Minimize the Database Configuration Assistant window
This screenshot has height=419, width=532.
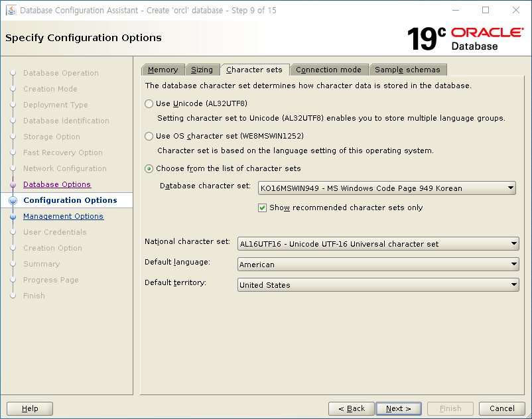pyautogui.click(x=456, y=10)
